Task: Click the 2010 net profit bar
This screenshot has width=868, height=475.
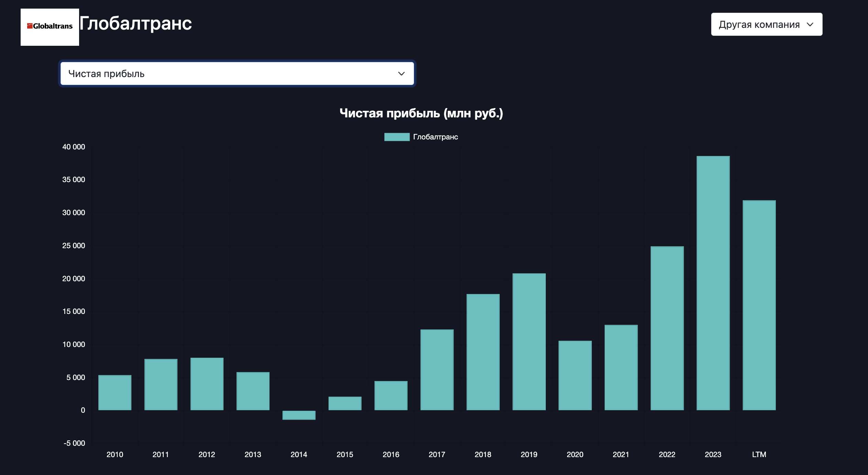Action: [x=115, y=393]
